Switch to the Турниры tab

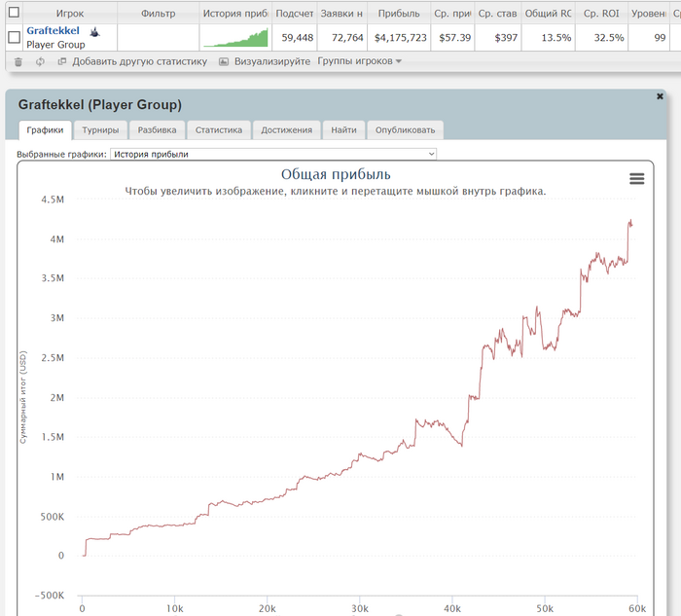(100, 129)
